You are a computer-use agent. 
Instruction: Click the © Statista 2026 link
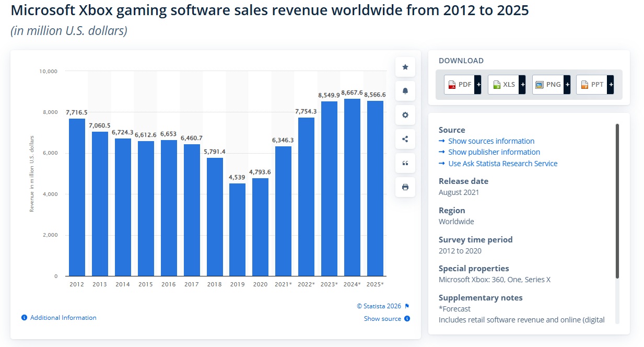tap(379, 306)
